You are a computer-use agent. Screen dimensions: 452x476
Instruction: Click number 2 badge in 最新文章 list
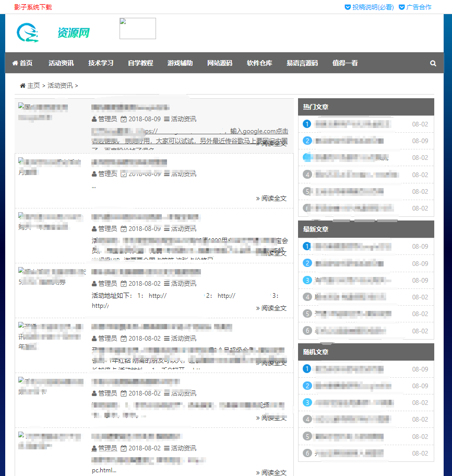tap(307, 263)
